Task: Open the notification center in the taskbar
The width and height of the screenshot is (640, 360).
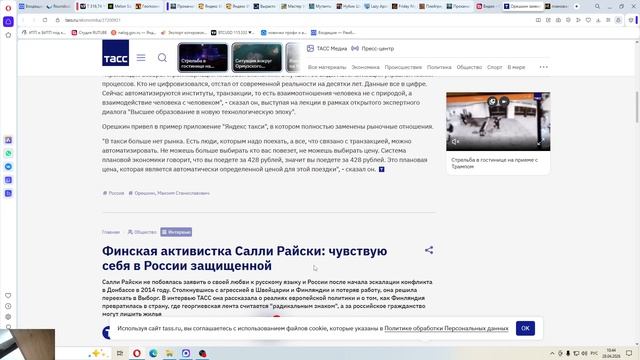Action: (x=629, y=353)
